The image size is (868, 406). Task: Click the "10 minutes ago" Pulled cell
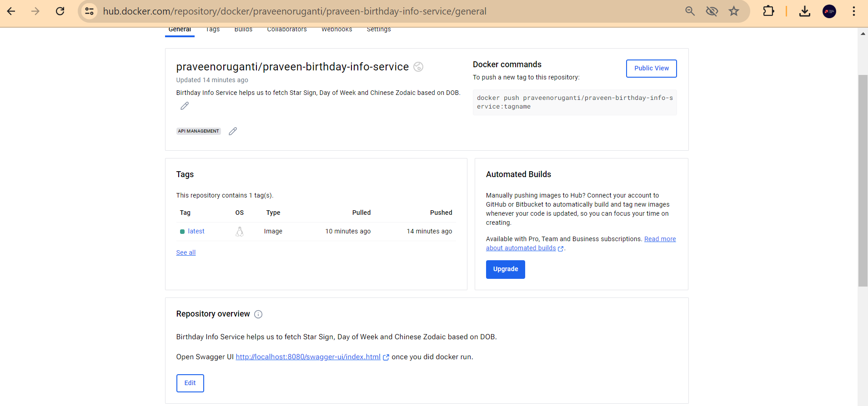[348, 231]
